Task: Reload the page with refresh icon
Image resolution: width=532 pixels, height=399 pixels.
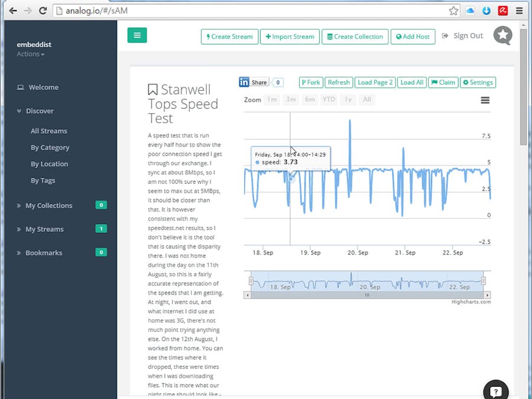Action: pyautogui.click(x=43, y=11)
